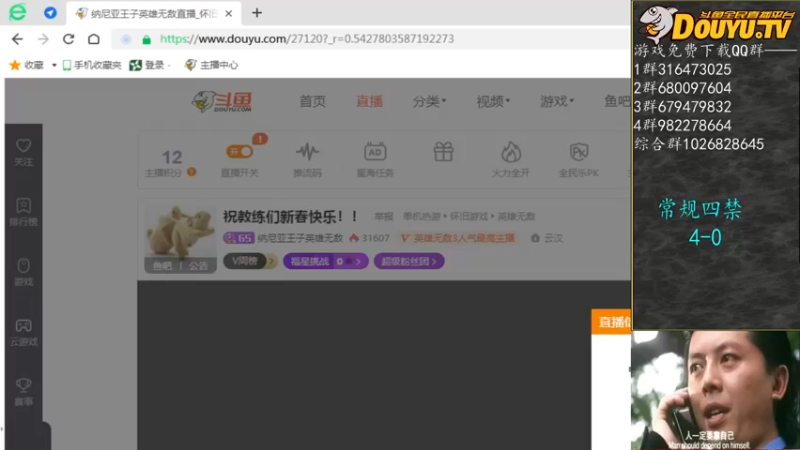Open 赛事 trophy icon in sidebar
Image resolution: width=800 pixels, height=450 pixels.
pos(23,392)
